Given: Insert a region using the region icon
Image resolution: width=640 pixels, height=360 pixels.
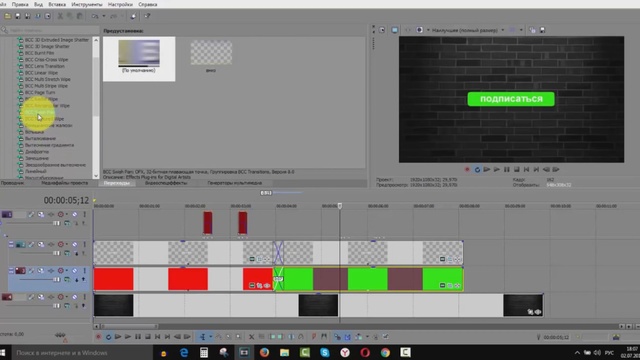Looking at the screenshot, I should tap(324, 337).
